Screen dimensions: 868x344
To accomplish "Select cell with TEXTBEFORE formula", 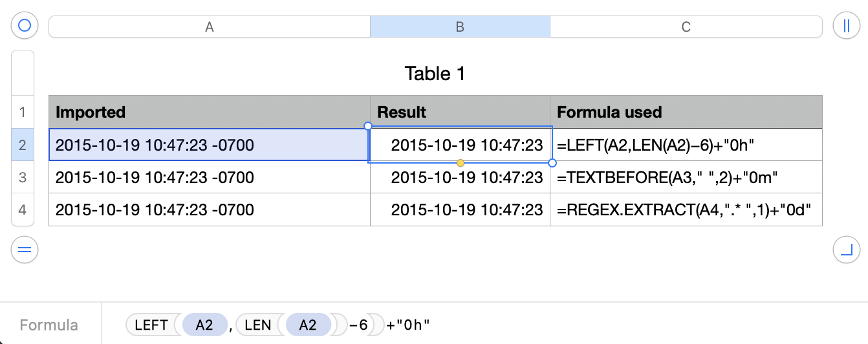I will (686, 177).
